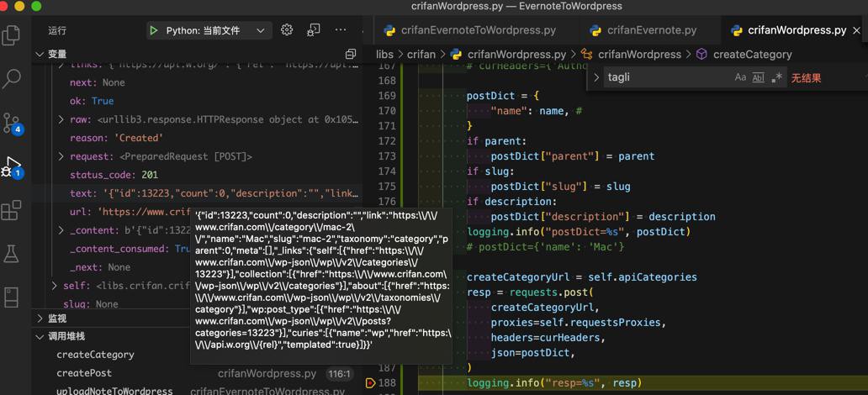Open Run and Debug view icon
868x395 pixels.
pos(11,167)
